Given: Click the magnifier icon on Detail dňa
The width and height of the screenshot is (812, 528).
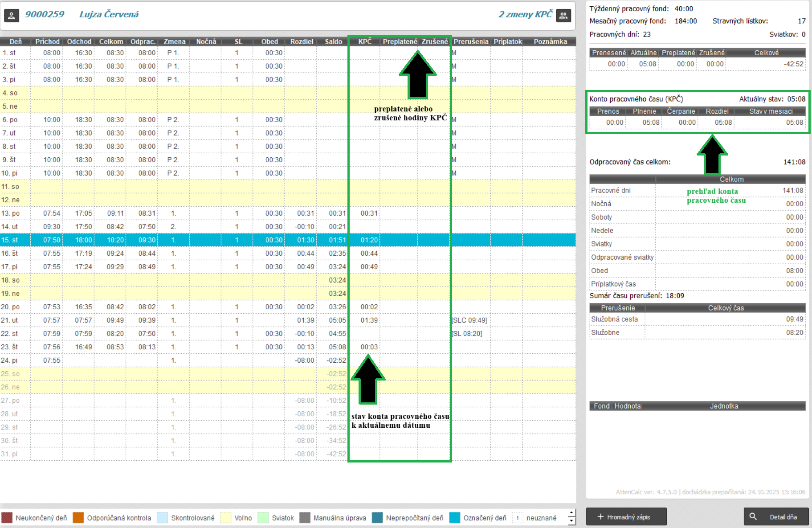Looking at the screenshot, I should click(753, 517).
